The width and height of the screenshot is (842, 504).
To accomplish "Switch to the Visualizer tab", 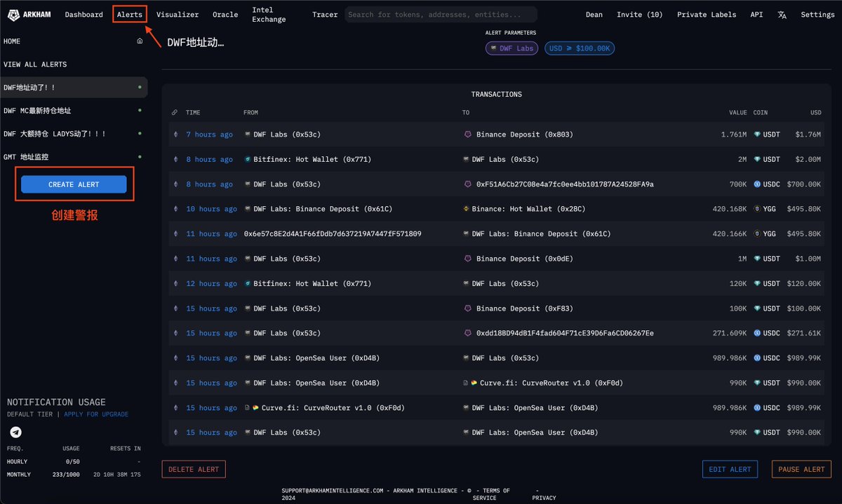I will tap(178, 15).
